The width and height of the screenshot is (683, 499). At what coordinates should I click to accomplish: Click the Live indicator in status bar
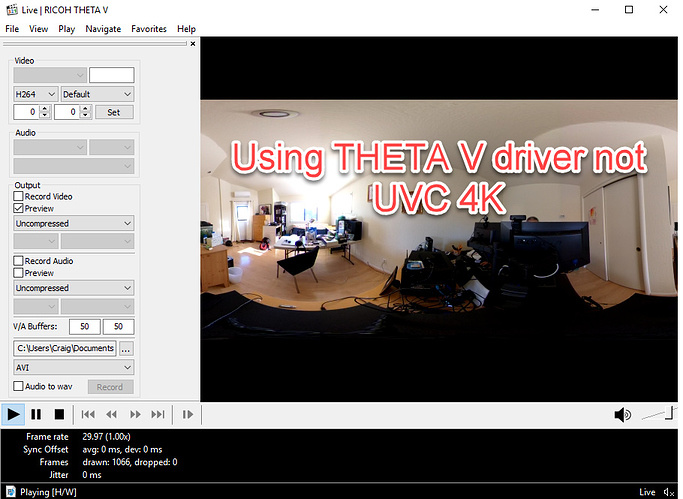pyautogui.click(x=647, y=492)
